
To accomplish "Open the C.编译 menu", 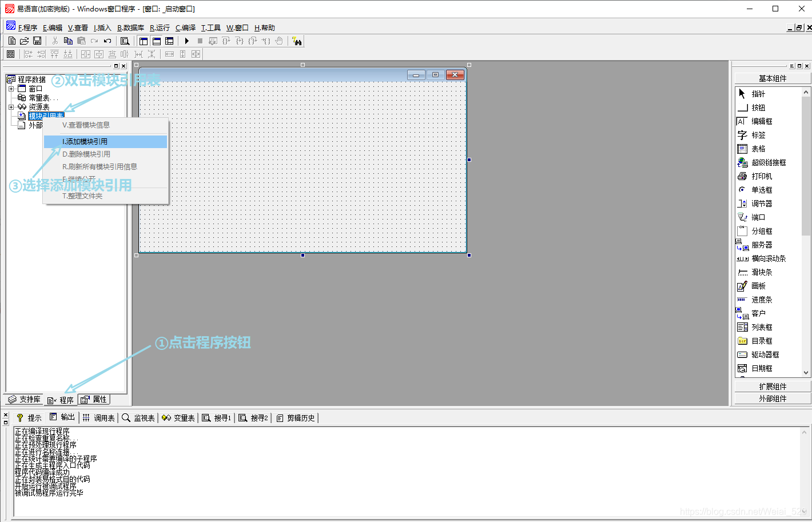I will 186,27.
